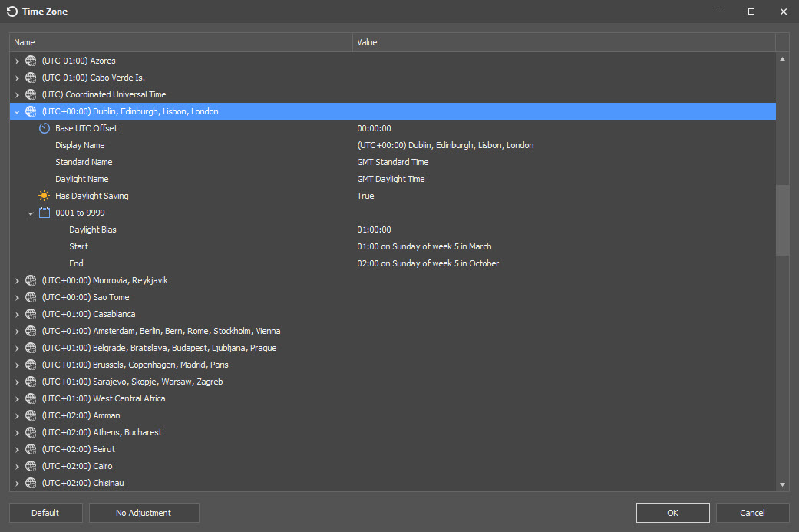Expand the Azores time zone node
The image size is (799, 532).
pyautogui.click(x=17, y=61)
